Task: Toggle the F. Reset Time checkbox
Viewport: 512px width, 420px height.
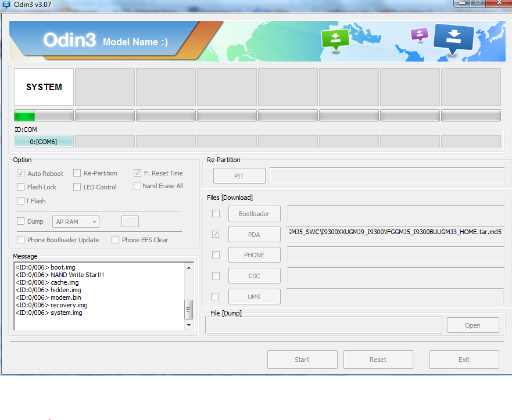Action: [138, 173]
